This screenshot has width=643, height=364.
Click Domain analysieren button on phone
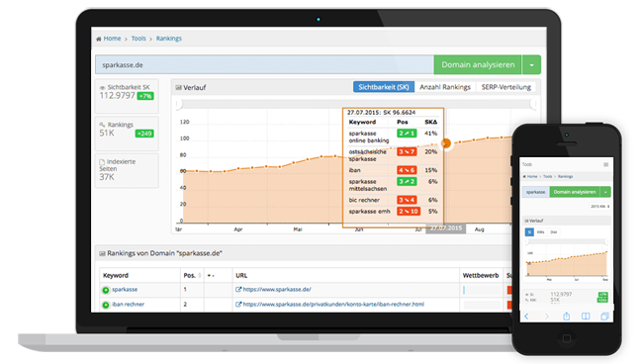click(575, 192)
